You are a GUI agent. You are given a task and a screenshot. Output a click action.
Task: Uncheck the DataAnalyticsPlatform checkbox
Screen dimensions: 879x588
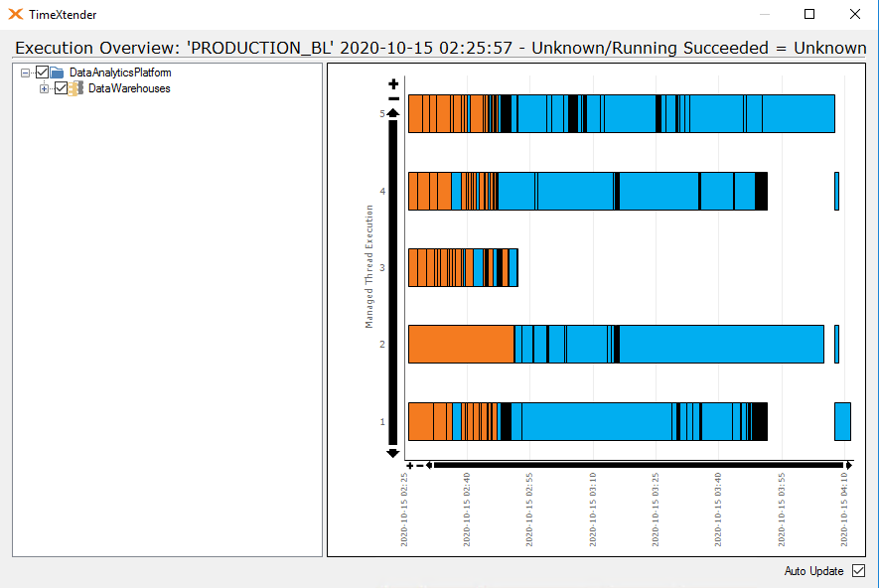[x=42, y=72]
